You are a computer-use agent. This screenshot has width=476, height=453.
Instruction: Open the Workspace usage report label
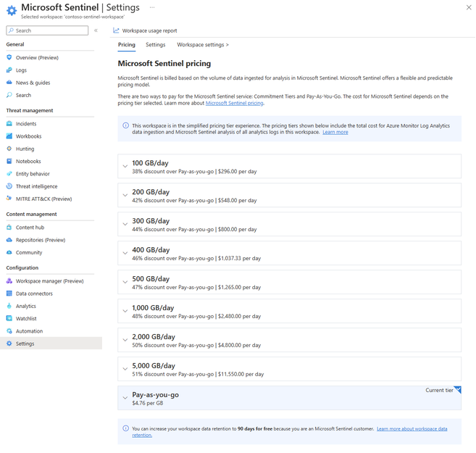(x=149, y=30)
